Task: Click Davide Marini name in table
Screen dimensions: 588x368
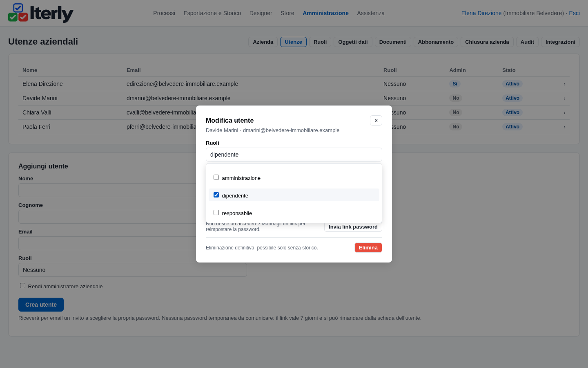Action: coord(40,98)
